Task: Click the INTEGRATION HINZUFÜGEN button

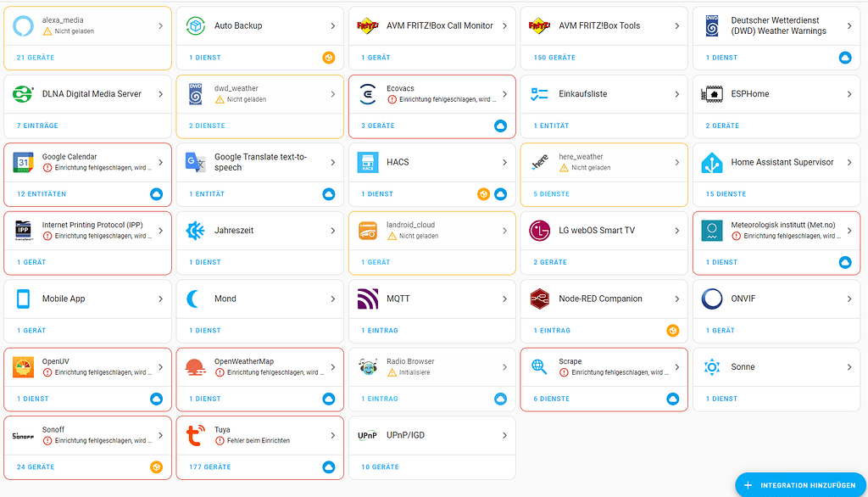Action: click(800, 484)
